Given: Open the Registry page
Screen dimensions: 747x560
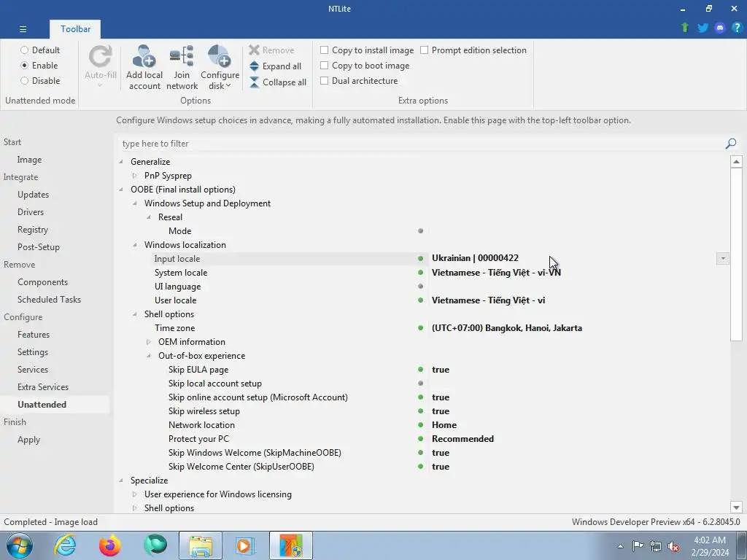Looking at the screenshot, I should coord(33,230).
